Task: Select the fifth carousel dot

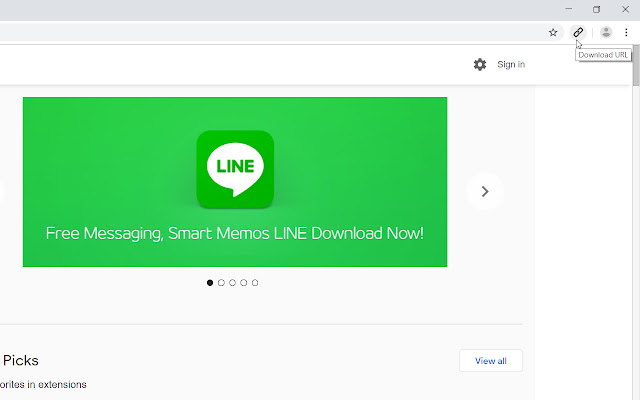Action: (255, 282)
